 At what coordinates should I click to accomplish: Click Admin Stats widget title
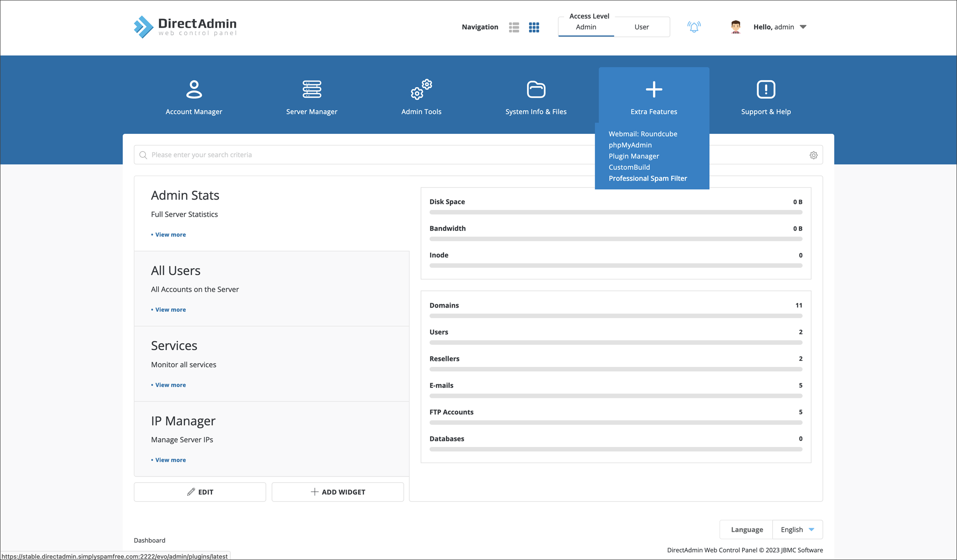coord(185,195)
